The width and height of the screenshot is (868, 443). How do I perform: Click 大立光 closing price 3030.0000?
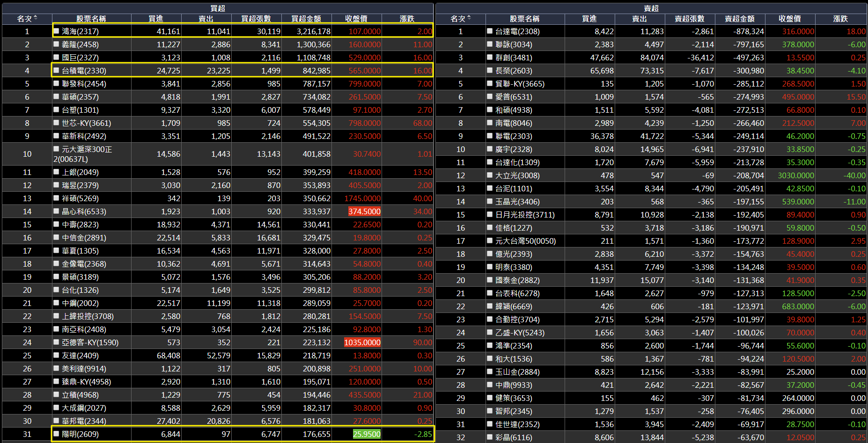[x=796, y=175]
